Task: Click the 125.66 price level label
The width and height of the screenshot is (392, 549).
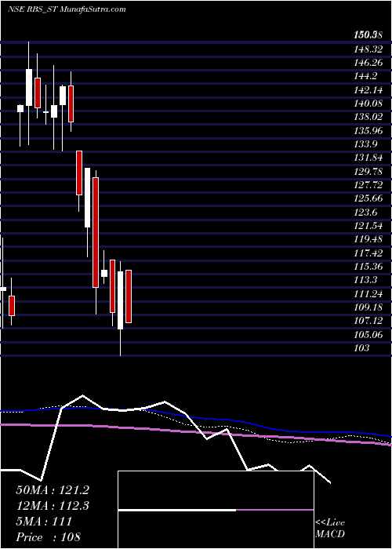Action: [368, 198]
